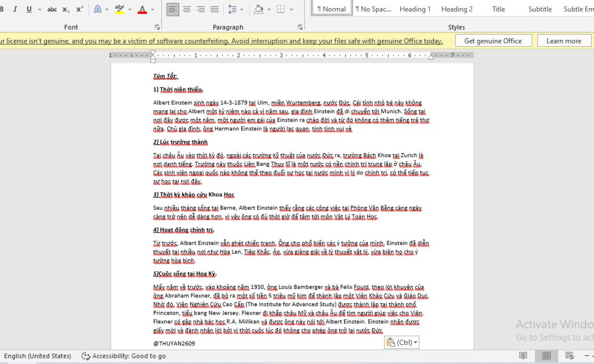Viewport: 594px width, 364px height.
Task: Click the Subscript button
Action: click(66, 9)
